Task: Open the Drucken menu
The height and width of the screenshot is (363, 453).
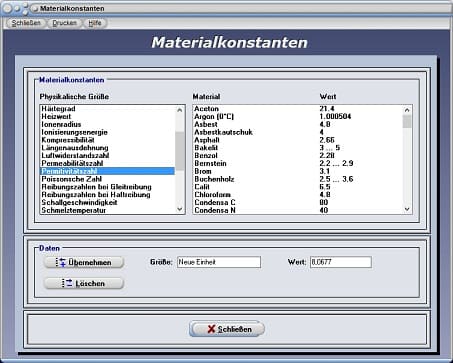Action: click(x=64, y=23)
